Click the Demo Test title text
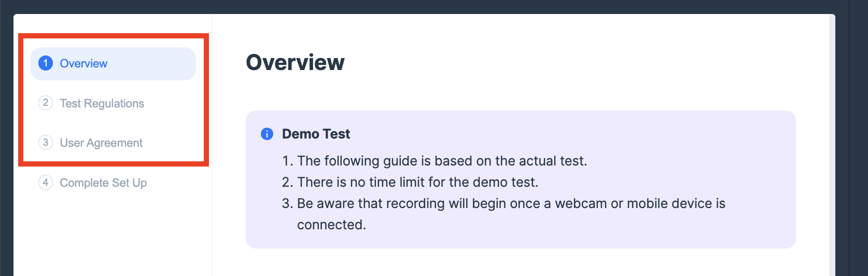The height and width of the screenshot is (276, 868). (316, 134)
